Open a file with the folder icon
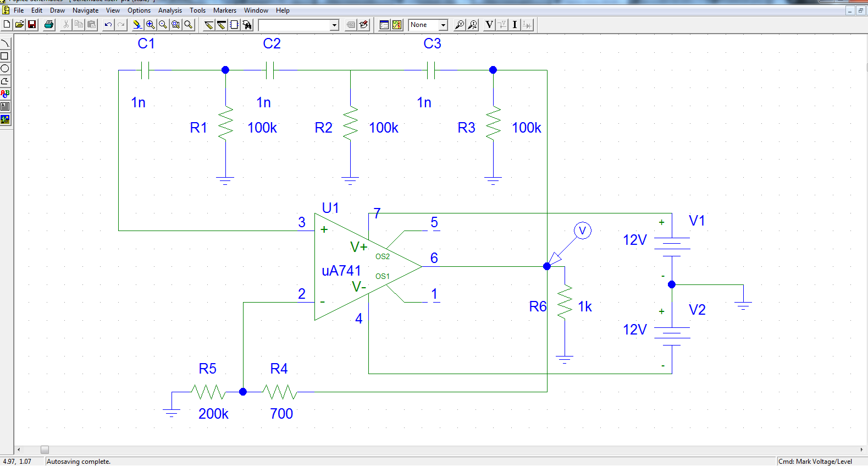Screen dimensions: 868x466 [x=19, y=25]
